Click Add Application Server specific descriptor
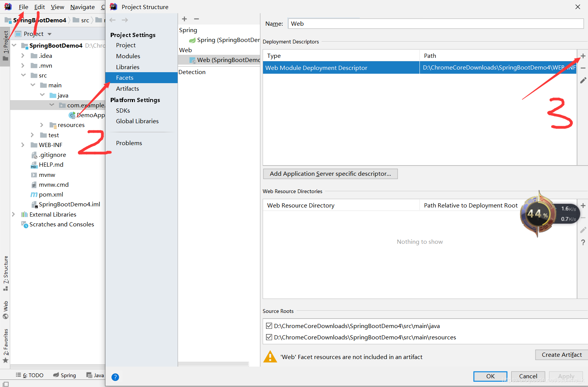This screenshot has height=387, width=588. (x=330, y=174)
